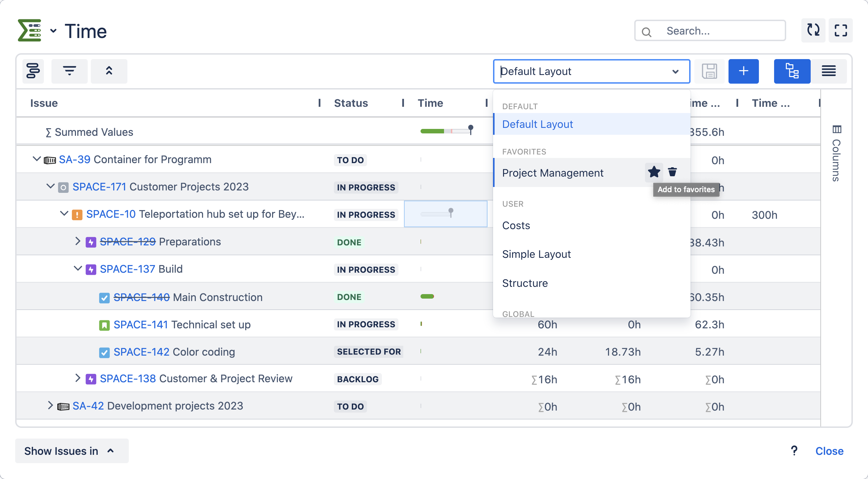
Task: Click the collapse all double-chevron icon
Action: tap(109, 71)
